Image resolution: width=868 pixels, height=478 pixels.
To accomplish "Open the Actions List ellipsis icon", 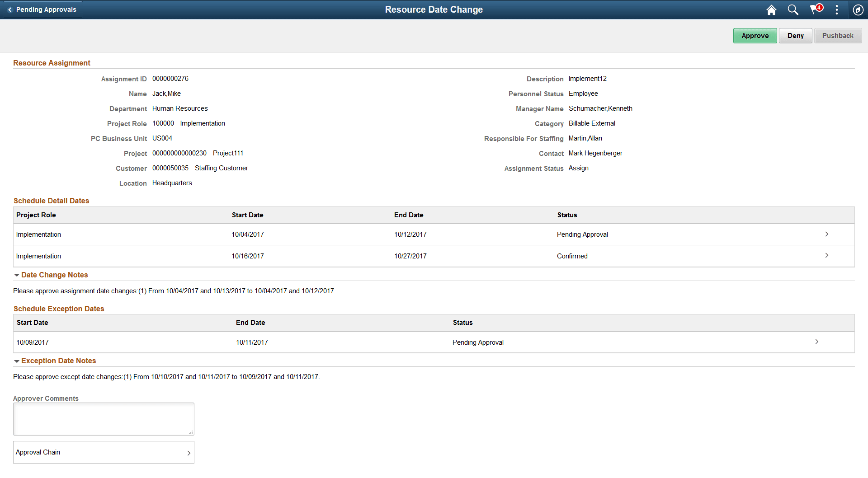I will pyautogui.click(x=837, y=9).
